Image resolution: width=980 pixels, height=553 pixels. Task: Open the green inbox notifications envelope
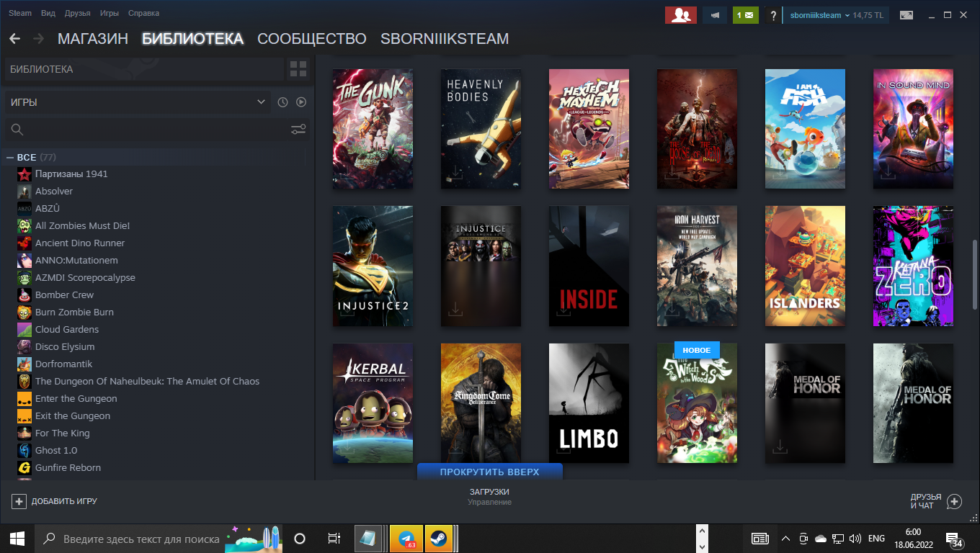746,15
